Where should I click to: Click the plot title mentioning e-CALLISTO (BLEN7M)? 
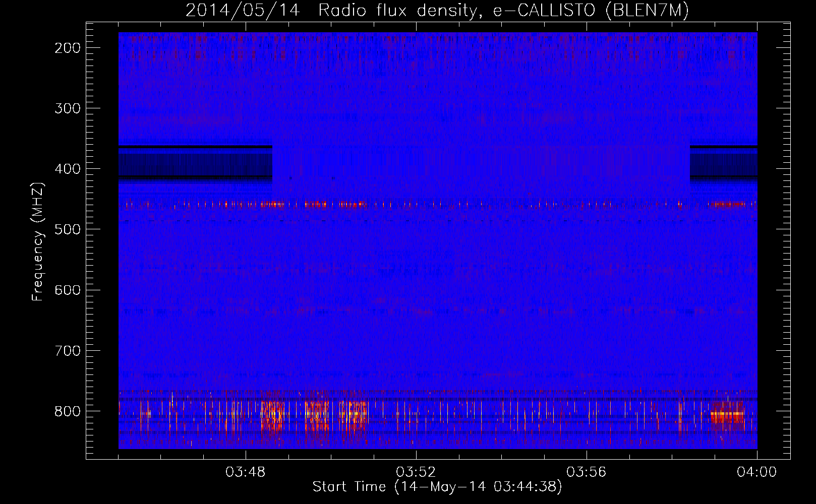tap(437, 10)
